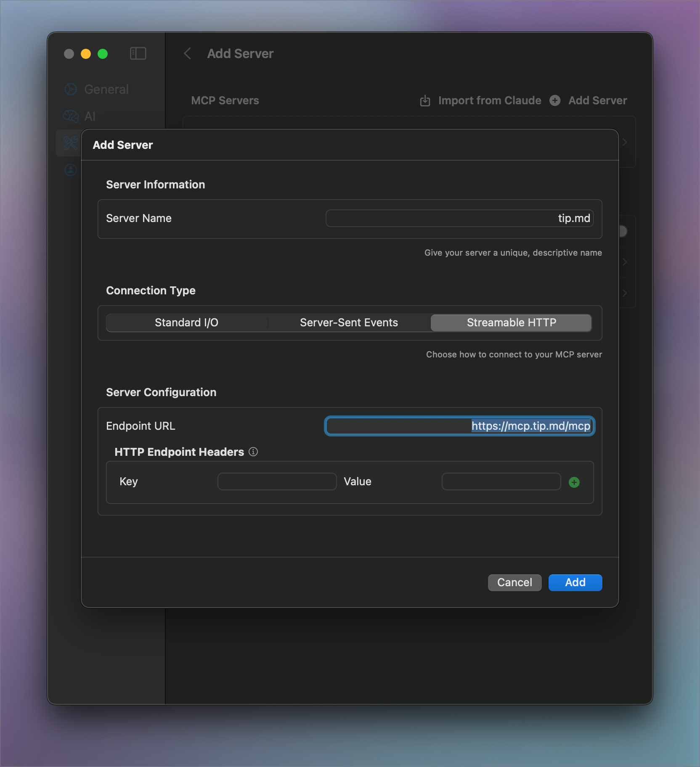Select the AI brain icon in sidebar
700x767 pixels.
(x=70, y=116)
